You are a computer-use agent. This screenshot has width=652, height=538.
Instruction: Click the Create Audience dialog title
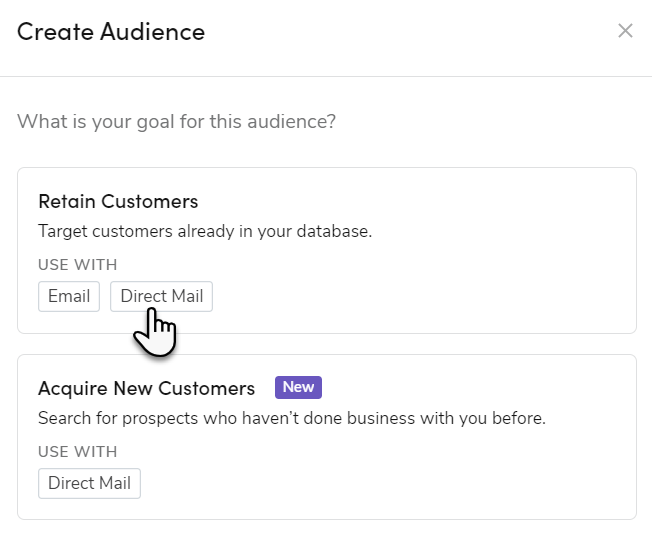111,32
